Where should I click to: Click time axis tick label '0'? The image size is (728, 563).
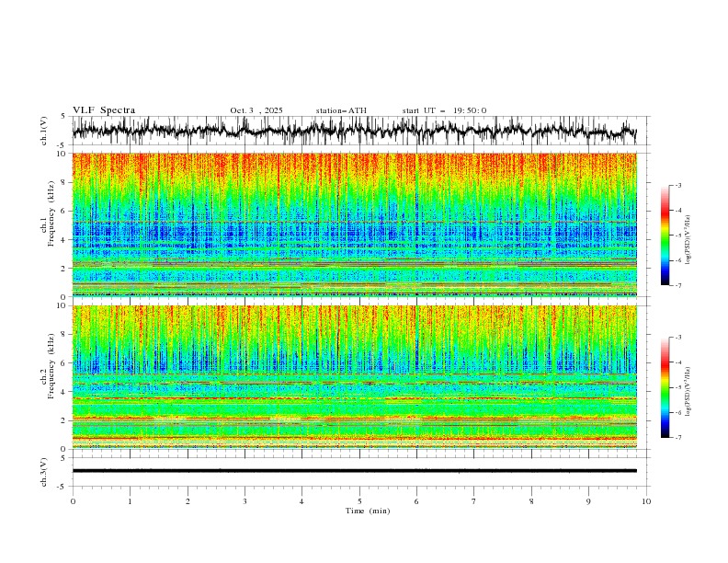(73, 501)
